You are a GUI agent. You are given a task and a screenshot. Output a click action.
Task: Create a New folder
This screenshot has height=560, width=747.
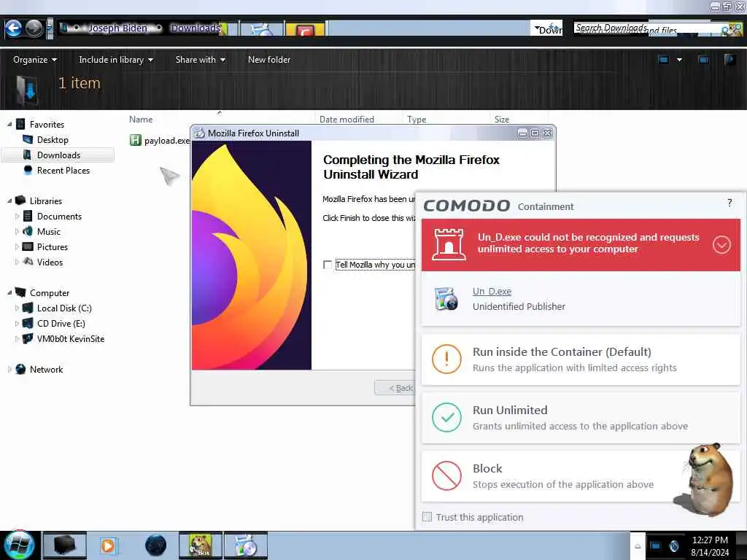[x=269, y=60]
